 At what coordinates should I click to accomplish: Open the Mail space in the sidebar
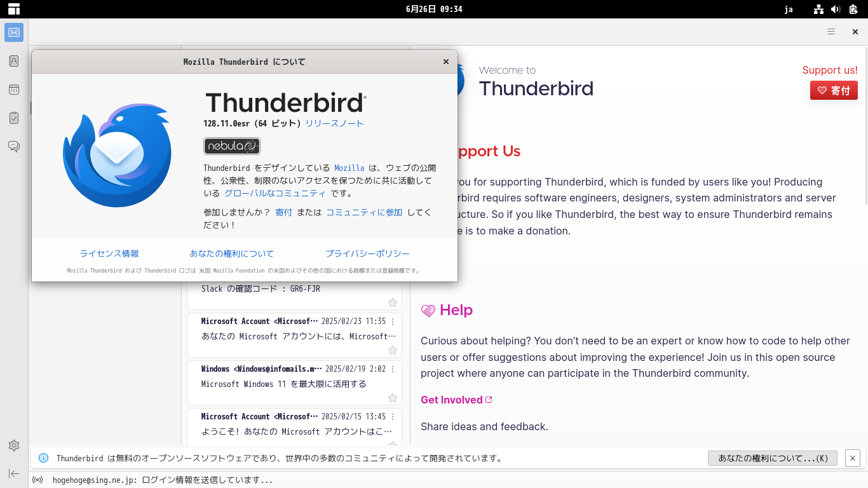tap(14, 32)
